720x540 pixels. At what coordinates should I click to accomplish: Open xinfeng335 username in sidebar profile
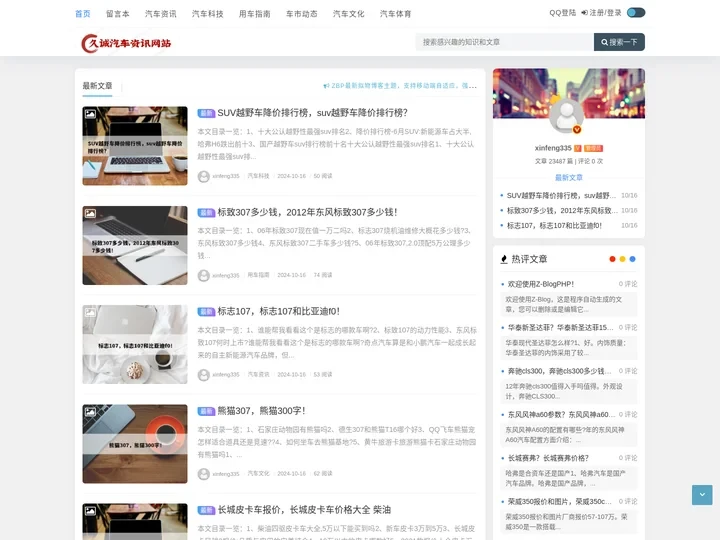click(553, 148)
